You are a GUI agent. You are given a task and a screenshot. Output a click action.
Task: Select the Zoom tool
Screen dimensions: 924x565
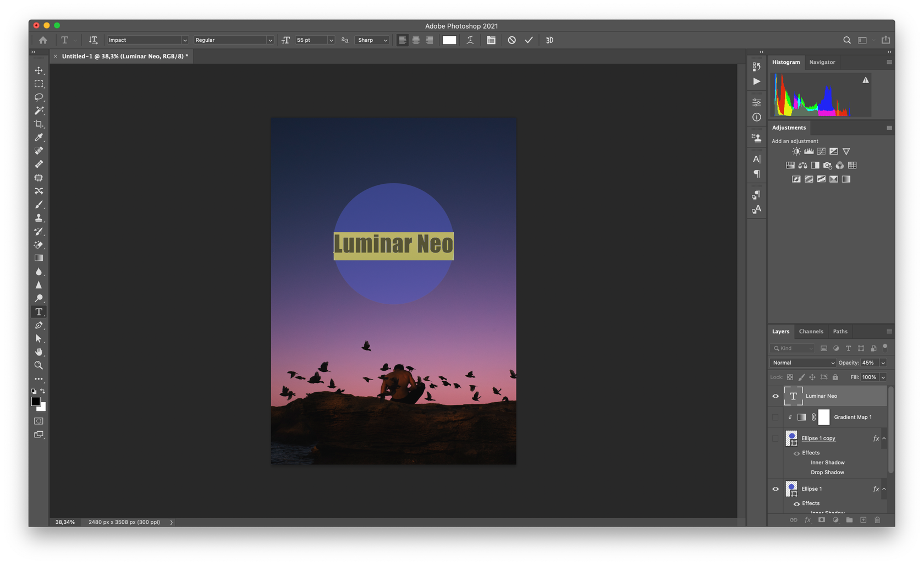pyautogui.click(x=38, y=365)
